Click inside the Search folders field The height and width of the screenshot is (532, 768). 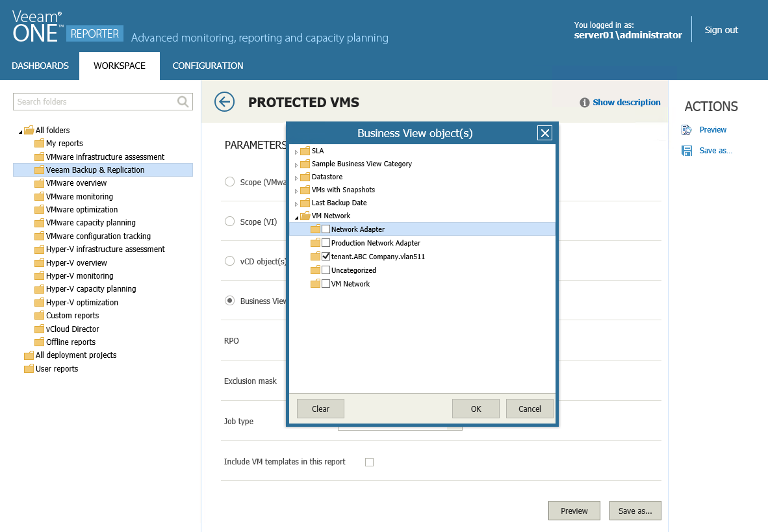tap(94, 101)
